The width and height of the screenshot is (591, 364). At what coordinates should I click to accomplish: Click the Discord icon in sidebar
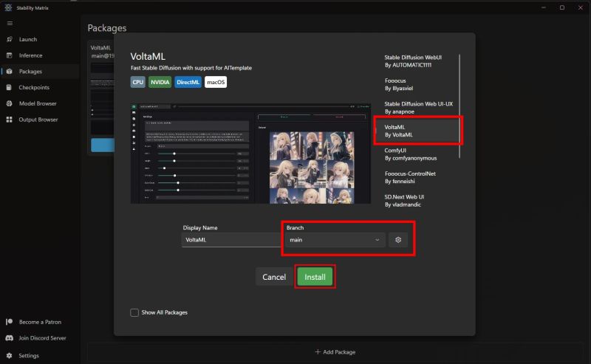[10, 338]
